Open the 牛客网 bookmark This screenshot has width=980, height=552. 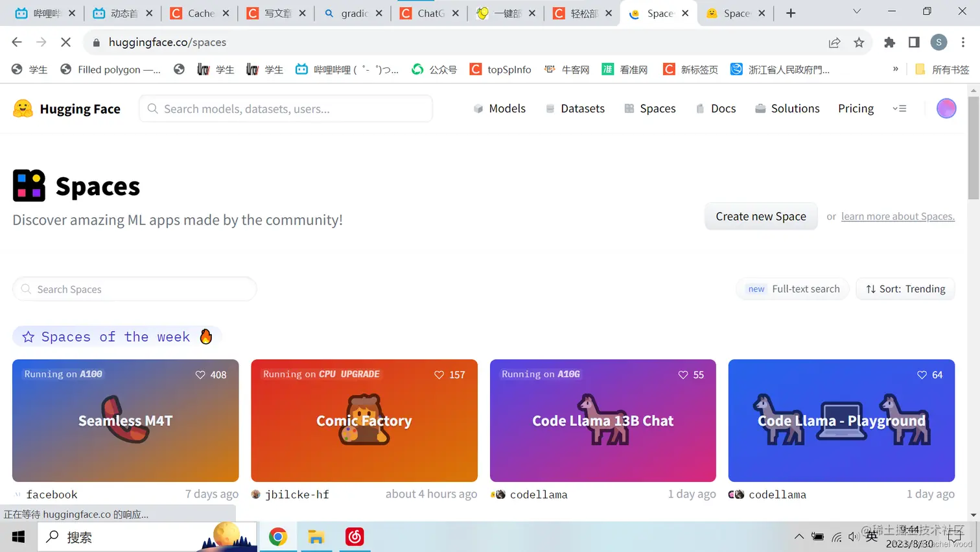pyautogui.click(x=566, y=69)
